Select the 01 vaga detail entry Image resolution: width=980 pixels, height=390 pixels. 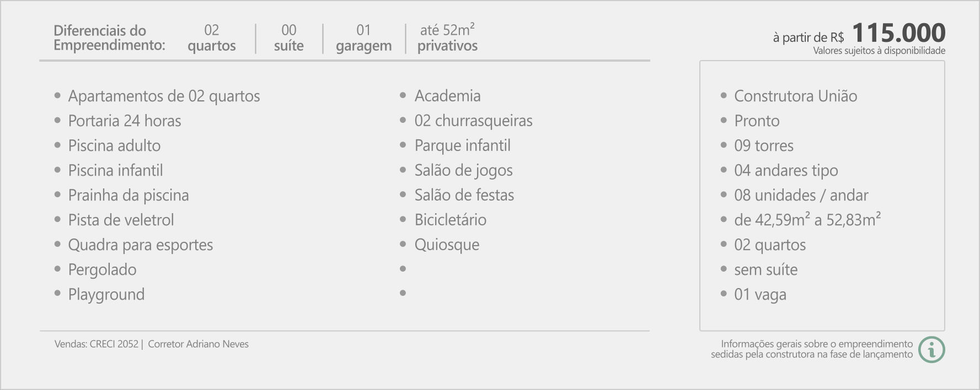pos(760,295)
